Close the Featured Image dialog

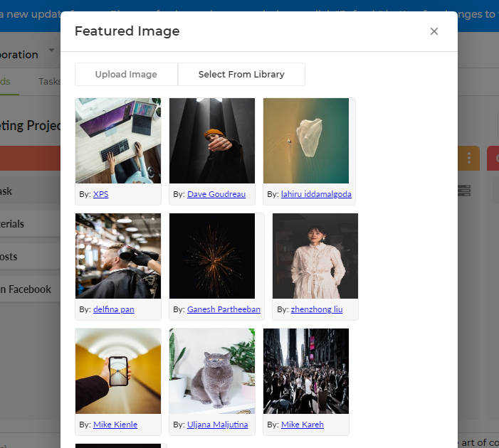[x=434, y=31]
